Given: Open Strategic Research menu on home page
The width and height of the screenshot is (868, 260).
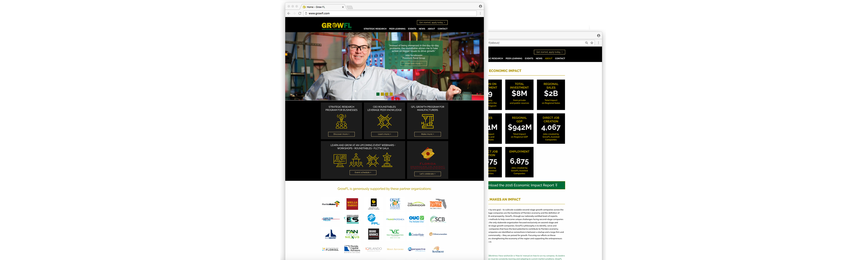Looking at the screenshot, I should [375, 29].
